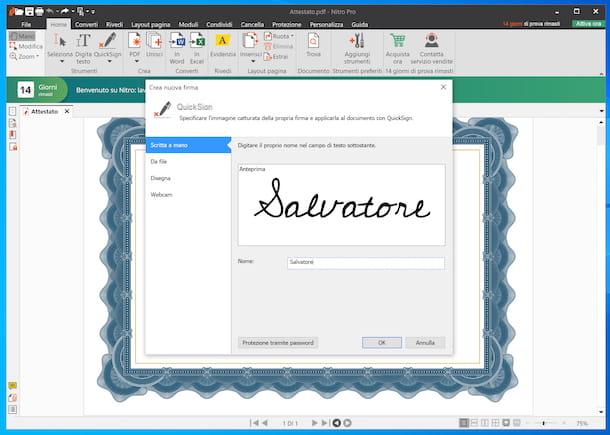Open the Ruota rotate dropdown
This screenshot has width=610, height=435.
point(279,36)
